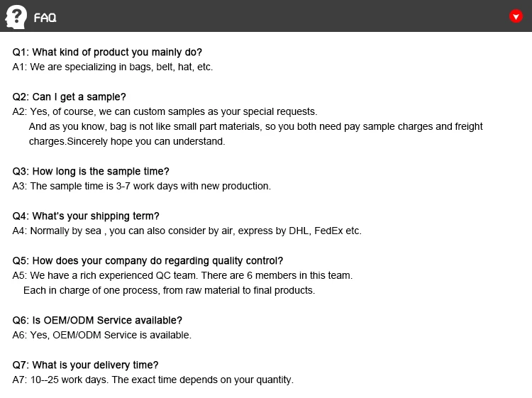
Task: Click A4 mentioning DHL, FedEx
Action: click(187, 231)
